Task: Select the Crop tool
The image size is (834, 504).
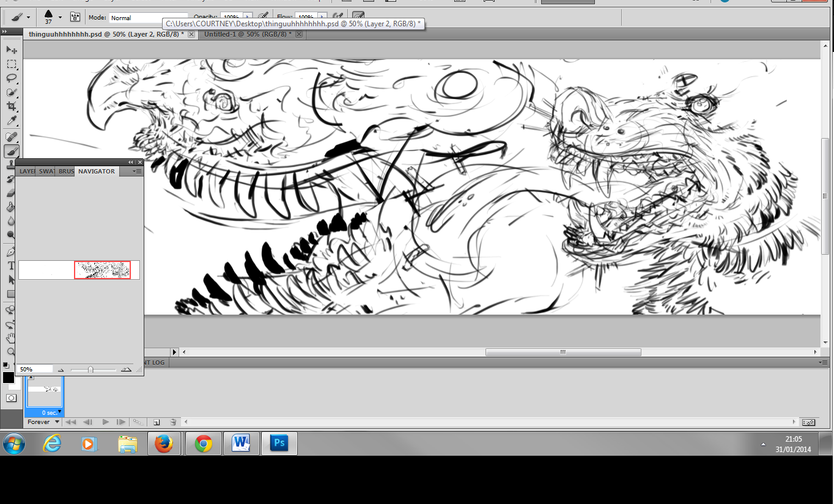Action: click(x=11, y=107)
